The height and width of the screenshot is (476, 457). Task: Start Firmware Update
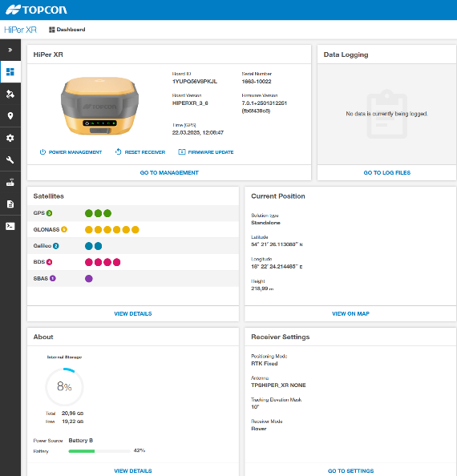[x=211, y=152]
